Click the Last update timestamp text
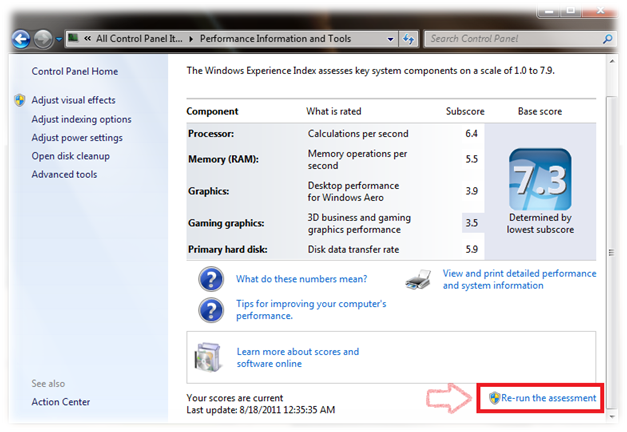 pyautogui.click(x=261, y=410)
